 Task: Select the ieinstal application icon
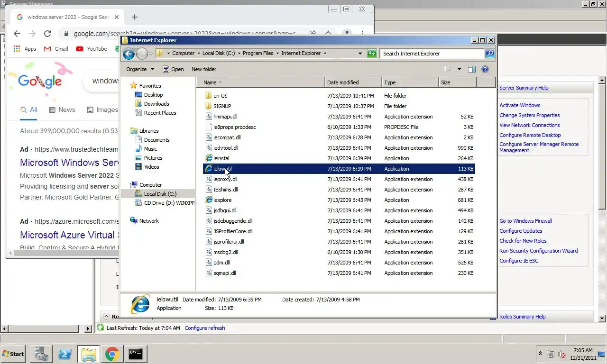pyautogui.click(x=209, y=158)
